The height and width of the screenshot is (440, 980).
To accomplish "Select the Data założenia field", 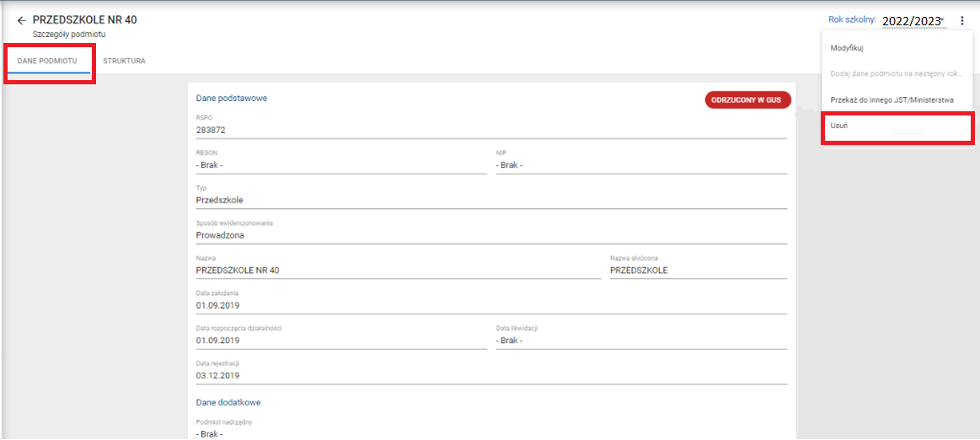I will tap(491, 305).
